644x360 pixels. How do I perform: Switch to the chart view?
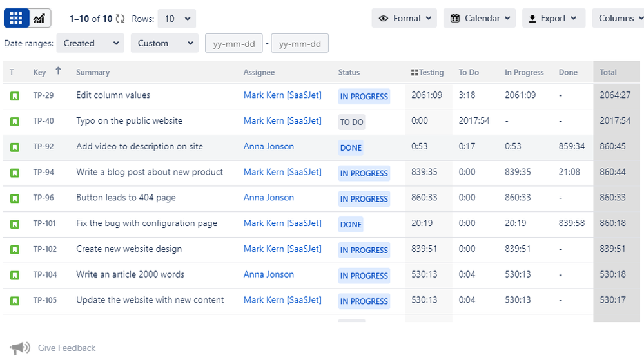40,19
